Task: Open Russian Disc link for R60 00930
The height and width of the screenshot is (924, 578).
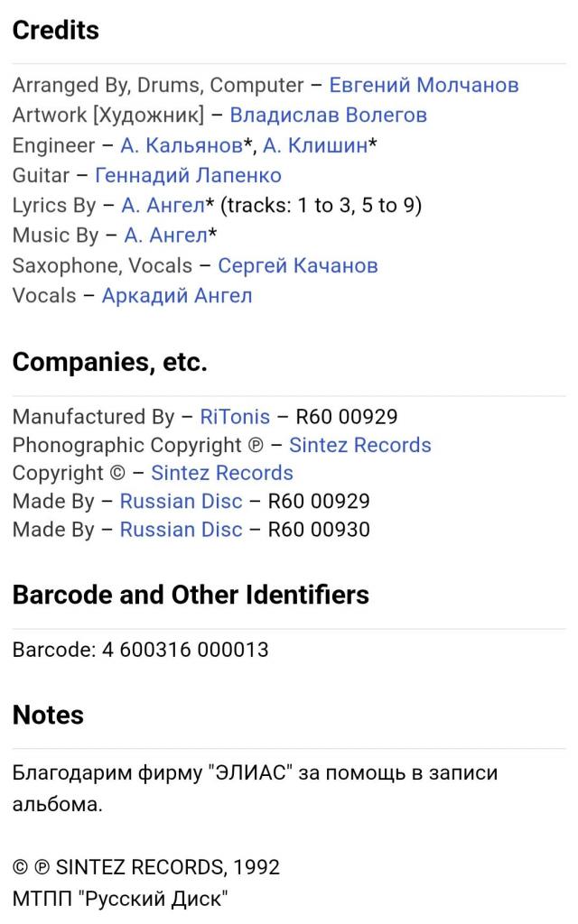Action: (x=181, y=530)
